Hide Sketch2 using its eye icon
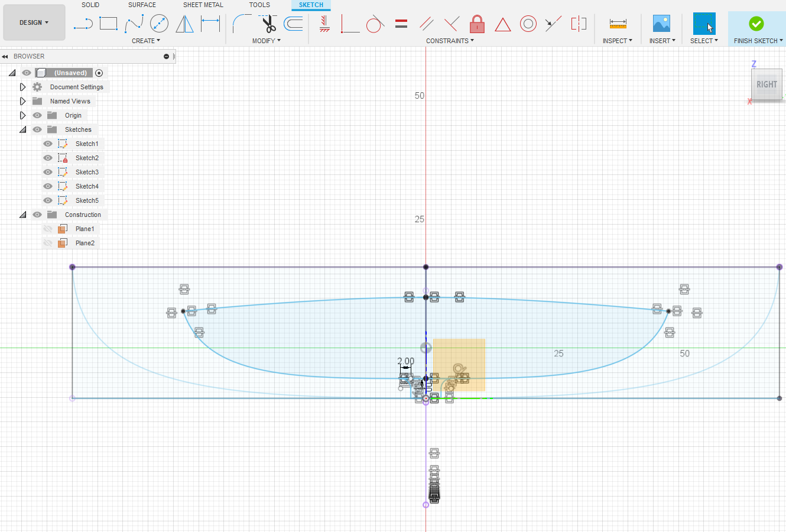786x532 pixels. [x=48, y=158]
